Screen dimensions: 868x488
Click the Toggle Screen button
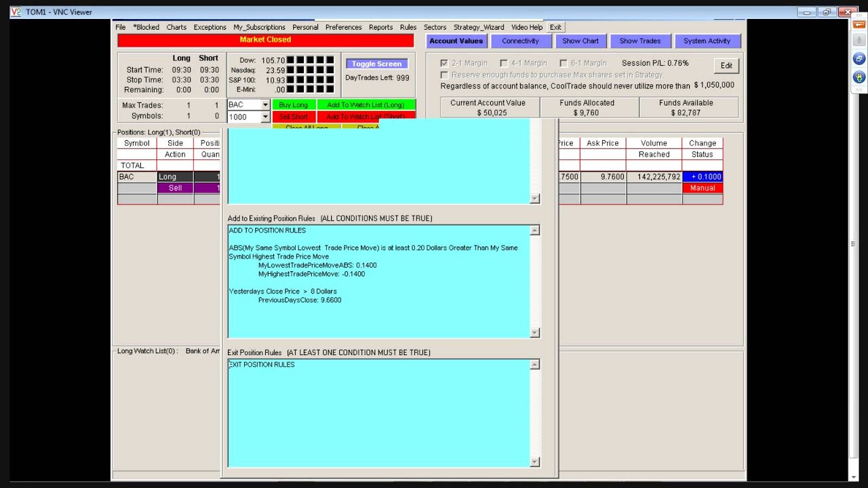(x=376, y=64)
